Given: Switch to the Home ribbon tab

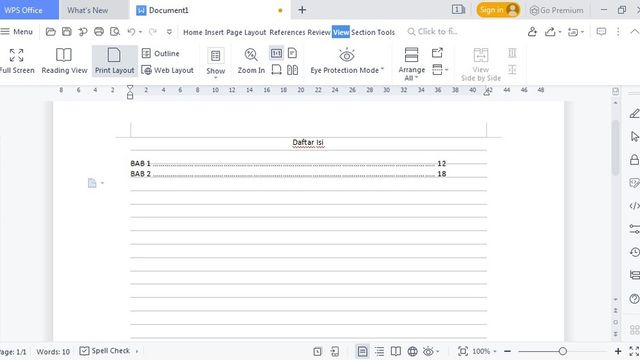Looking at the screenshot, I should coord(193,32).
